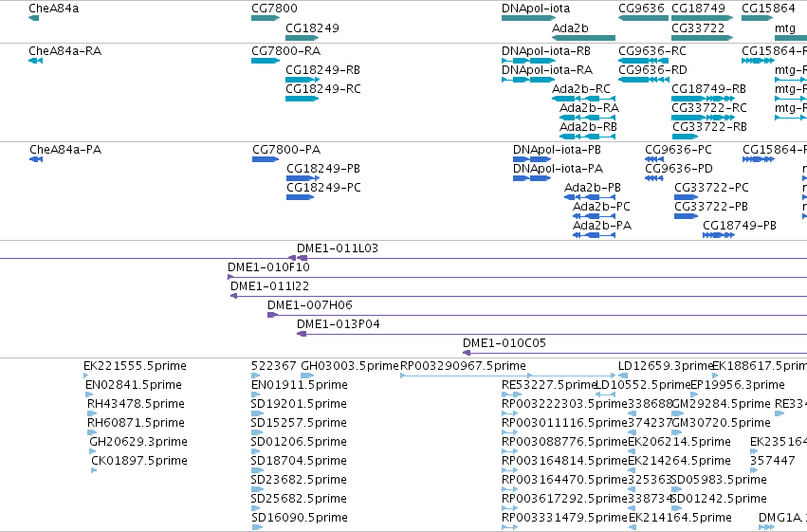Screen dimensions: 807x532
Task: Click EST RH60871.5prime
Action: [x=136, y=423]
